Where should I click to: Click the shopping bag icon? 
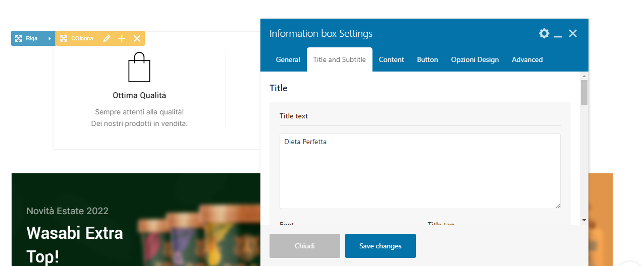139,67
